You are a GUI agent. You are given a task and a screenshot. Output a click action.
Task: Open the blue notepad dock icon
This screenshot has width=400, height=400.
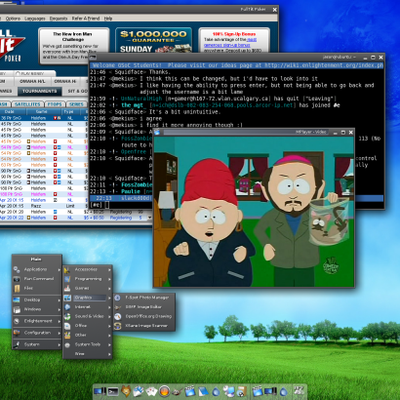(203, 391)
